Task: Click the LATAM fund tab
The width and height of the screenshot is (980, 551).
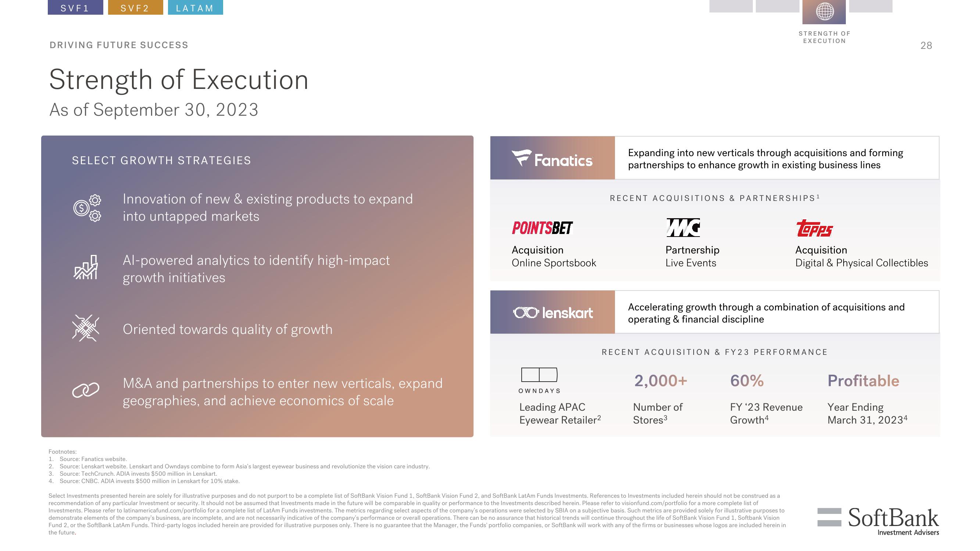Action: point(194,7)
